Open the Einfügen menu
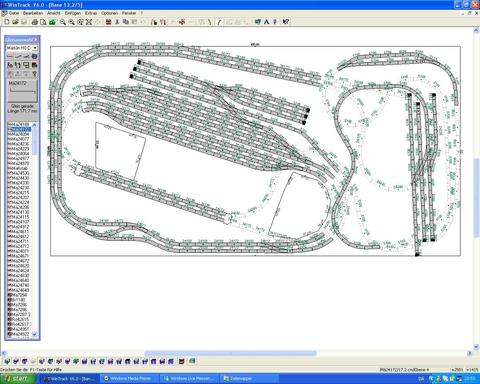This screenshot has width=480, height=384. [x=73, y=13]
